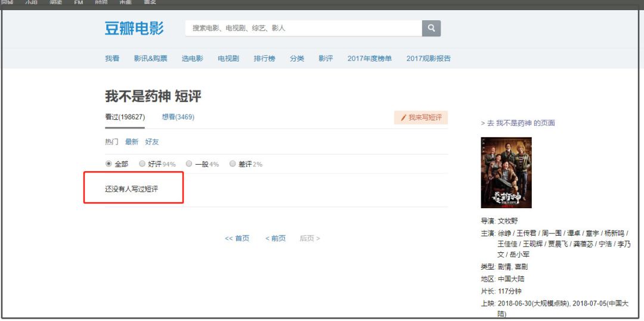The height and width of the screenshot is (321, 644).
Task: Open actor 徐峥's page
Action: (504, 233)
